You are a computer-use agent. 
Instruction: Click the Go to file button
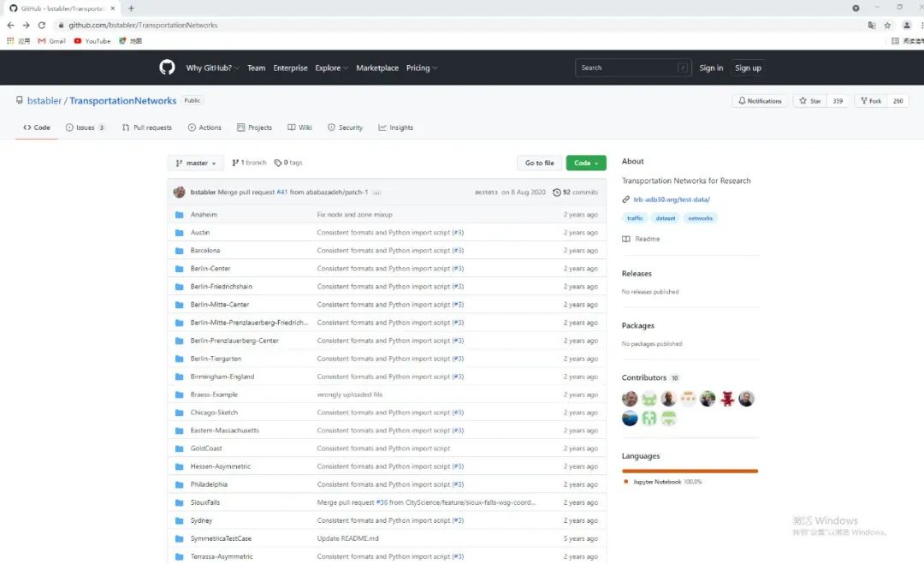[539, 163]
